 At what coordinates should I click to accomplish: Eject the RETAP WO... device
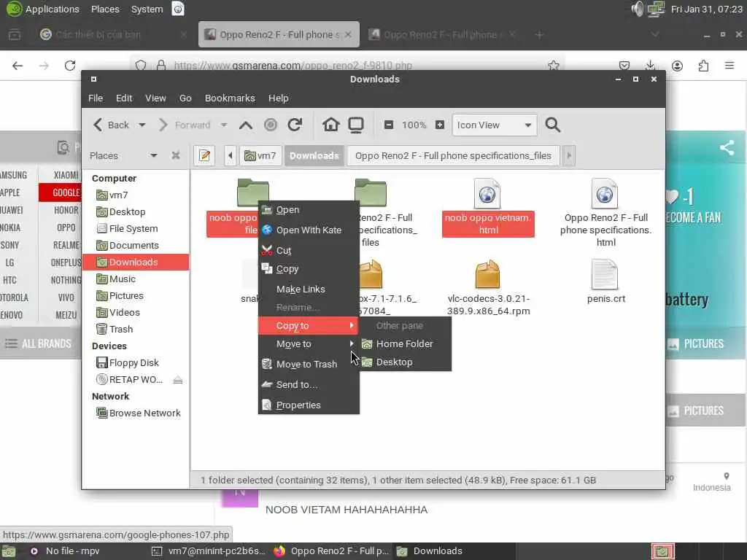[178, 379]
